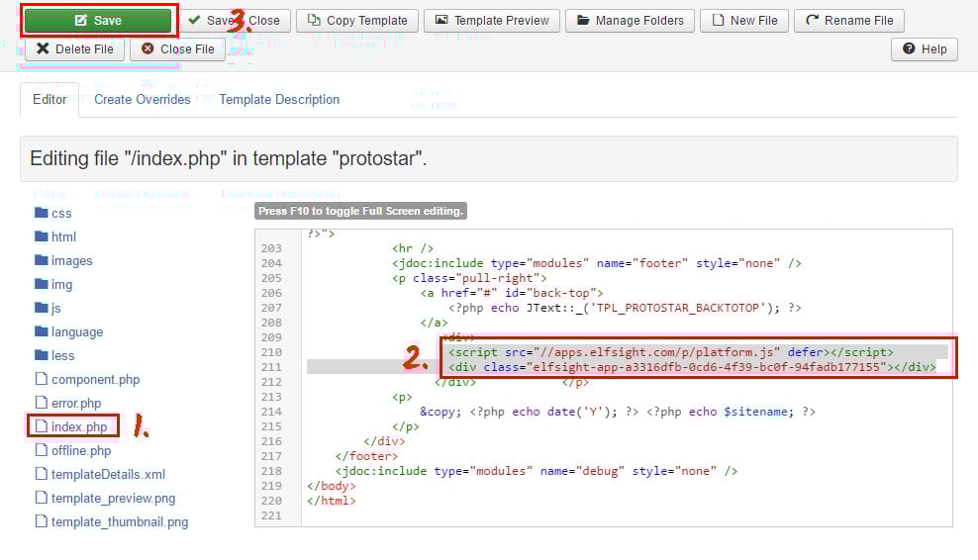The height and width of the screenshot is (560, 978).
Task: Open template_thumbnail.png file link
Action: [x=120, y=521]
